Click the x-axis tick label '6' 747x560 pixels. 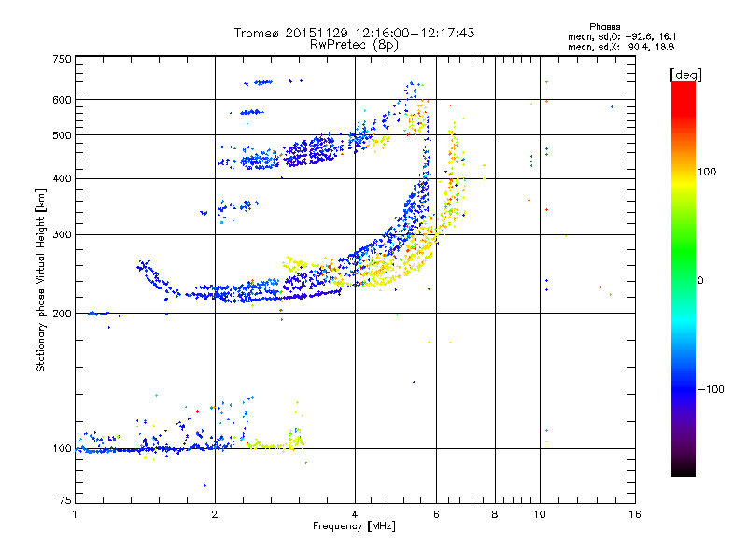point(436,514)
